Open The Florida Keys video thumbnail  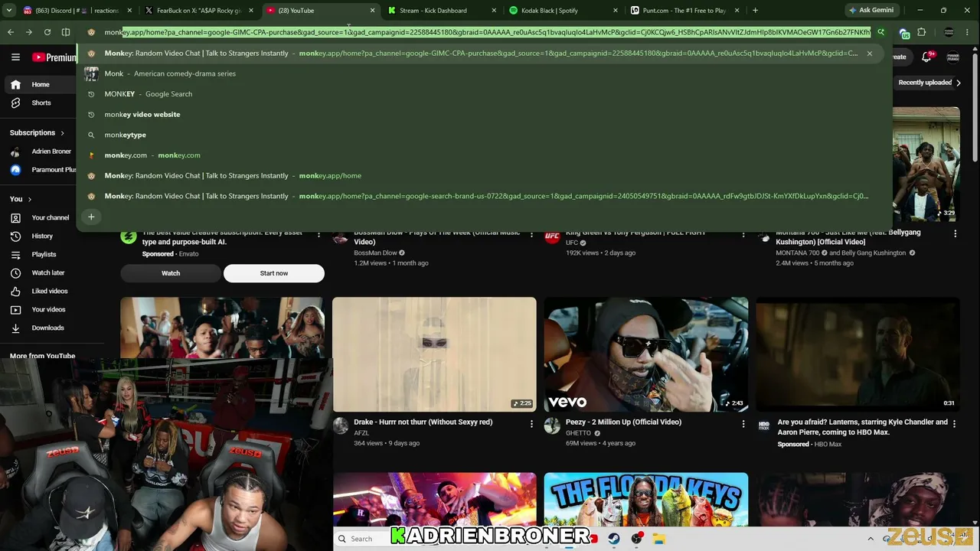pyautogui.click(x=646, y=499)
